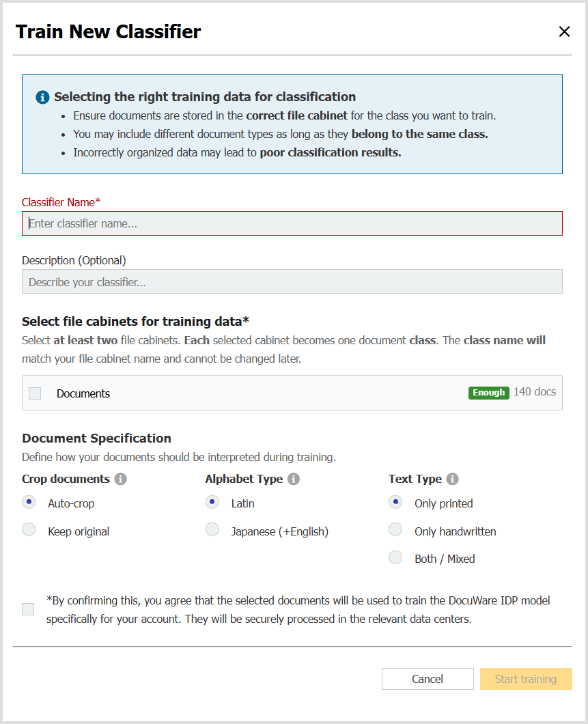This screenshot has height=724, width=588.
Task: Select Only printed text type
Action: pos(395,503)
